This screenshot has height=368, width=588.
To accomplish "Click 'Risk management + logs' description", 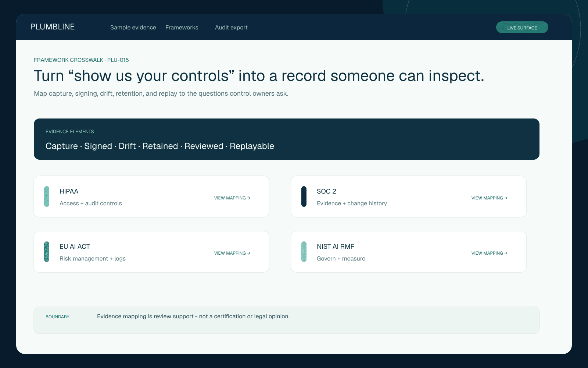I will (93, 259).
